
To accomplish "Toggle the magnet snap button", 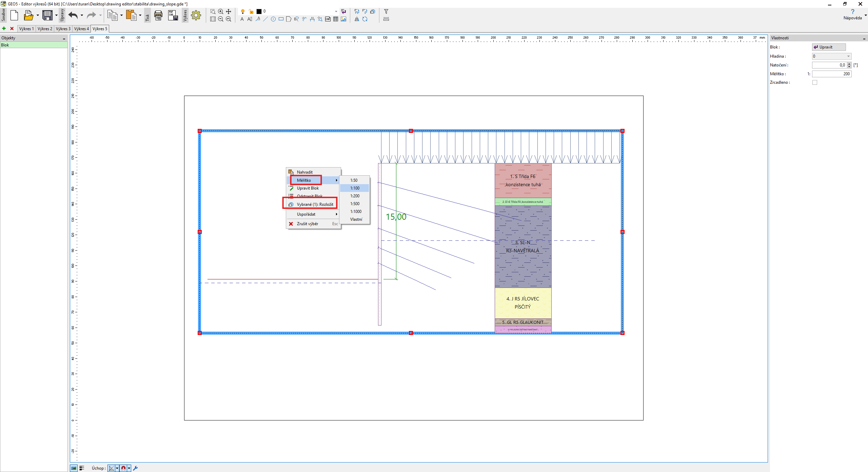I will tap(123, 468).
